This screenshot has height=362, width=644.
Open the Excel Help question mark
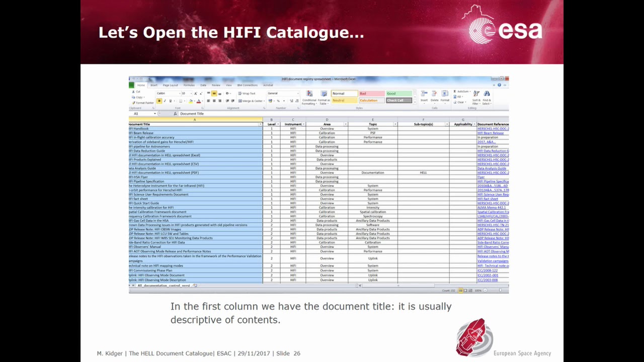(x=499, y=85)
